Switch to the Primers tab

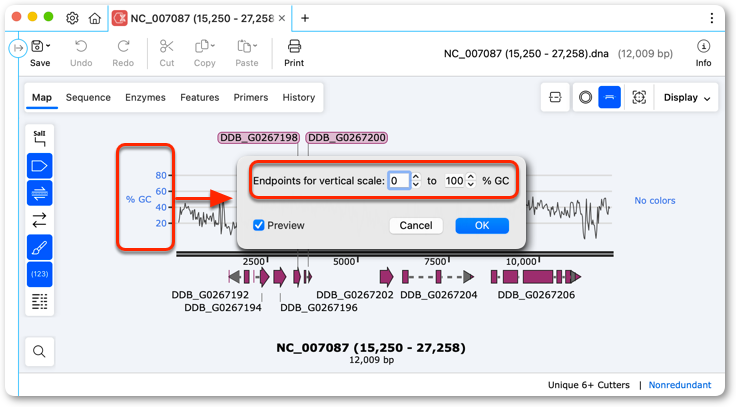pos(251,98)
